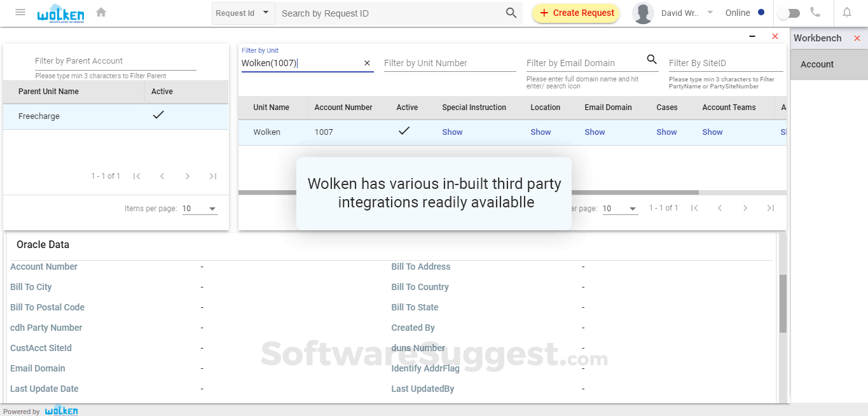This screenshot has width=868, height=416.
Task: Open the Request Id search type dropdown
Action: (x=244, y=13)
